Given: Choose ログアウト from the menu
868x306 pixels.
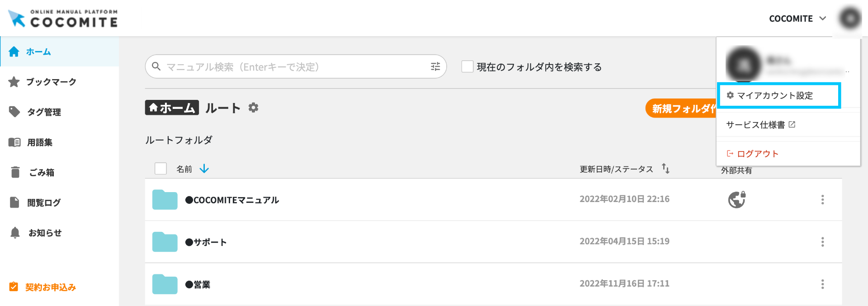Looking at the screenshot, I should point(757,154).
